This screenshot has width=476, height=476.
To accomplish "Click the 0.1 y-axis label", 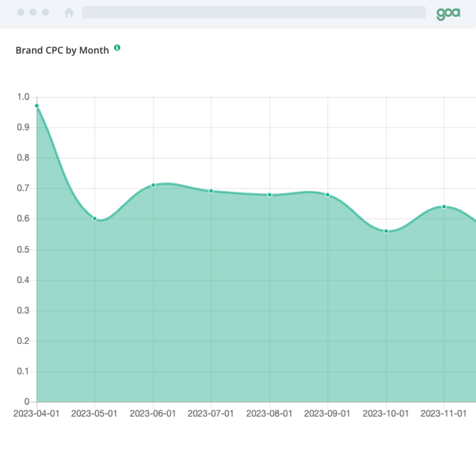I will [23, 371].
